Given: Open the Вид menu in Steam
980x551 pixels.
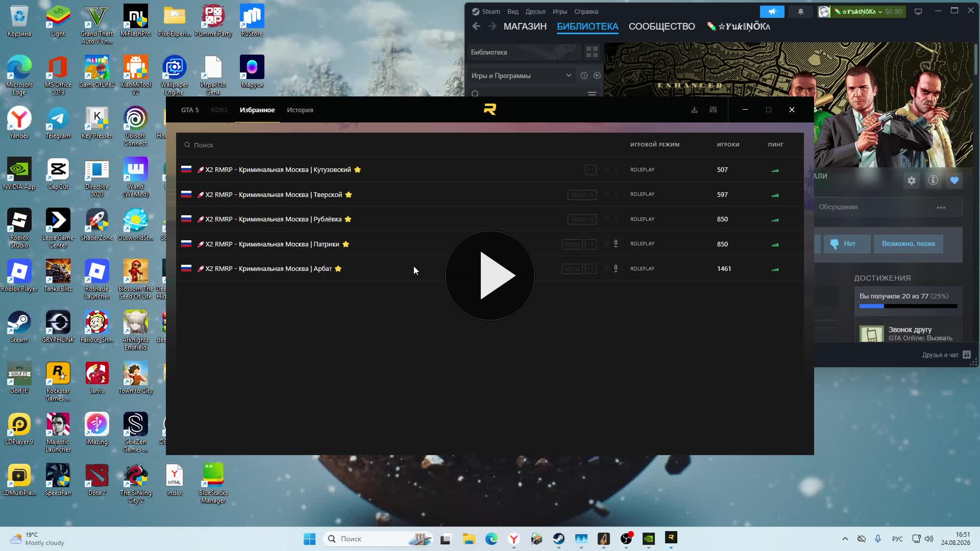Looking at the screenshot, I should [513, 11].
